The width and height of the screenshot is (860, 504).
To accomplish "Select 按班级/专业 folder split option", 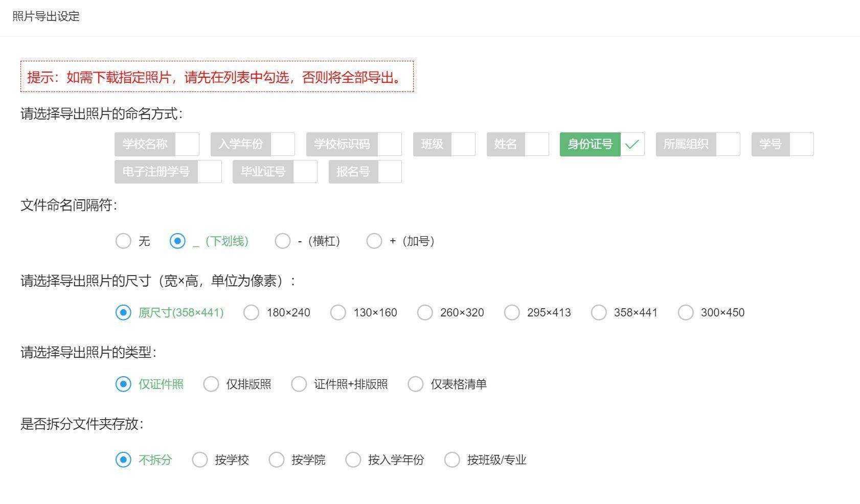I will [452, 460].
